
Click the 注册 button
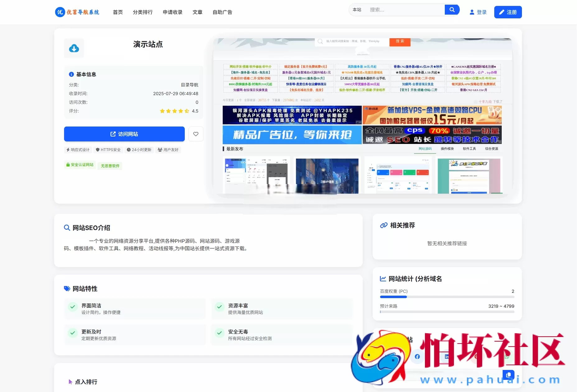point(508,12)
